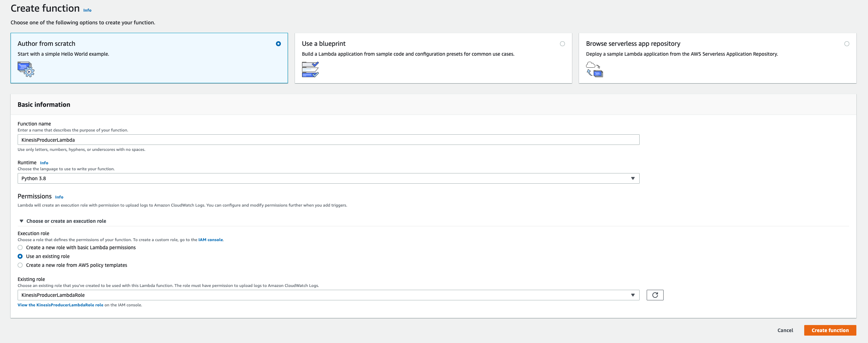Click the Create function button
Image resolution: width=868 pixels, height=343 pixels.
click(x=830, y=330)
